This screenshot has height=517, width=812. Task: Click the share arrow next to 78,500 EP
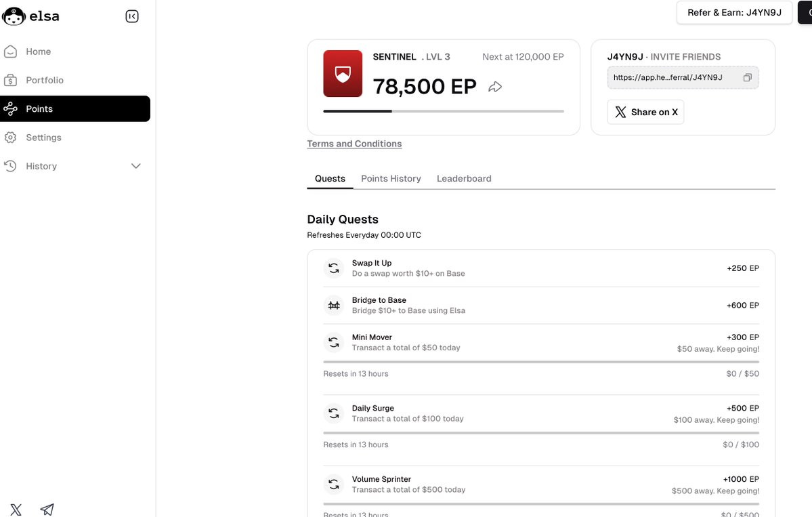coord(495,87)
